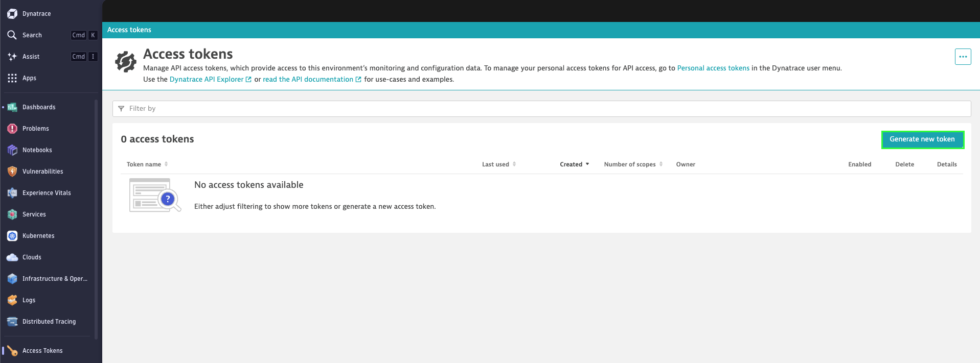
Task: Click the external link icon after API Explorer
Action: (248, 80)
